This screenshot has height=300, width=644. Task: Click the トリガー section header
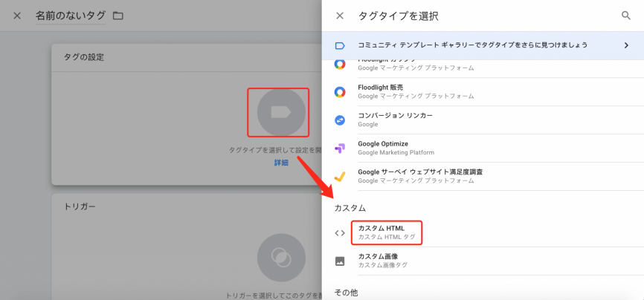pyautogui.click(x=80, y=206)
